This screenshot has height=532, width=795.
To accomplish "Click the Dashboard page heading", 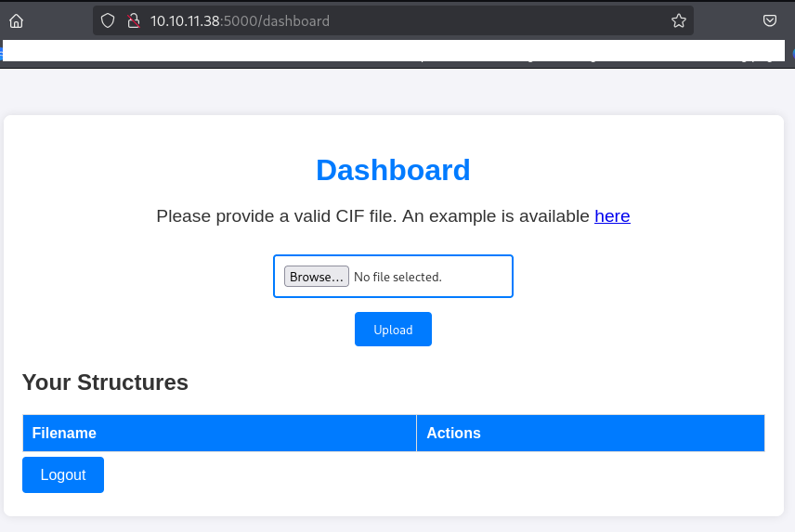I will pyautogui.click(x=393, y=170).
